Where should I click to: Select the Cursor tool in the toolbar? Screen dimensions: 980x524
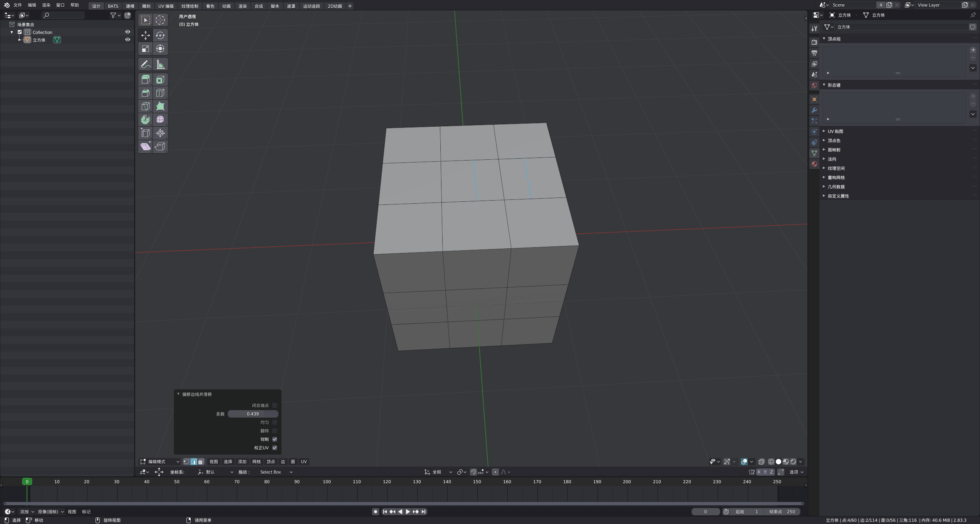click(x=160, y=20)
